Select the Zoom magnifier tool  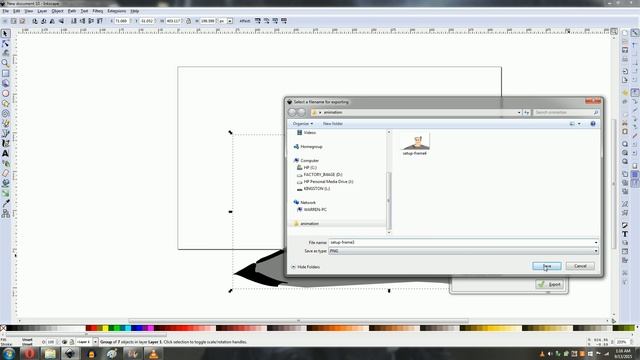click(5, 63)
